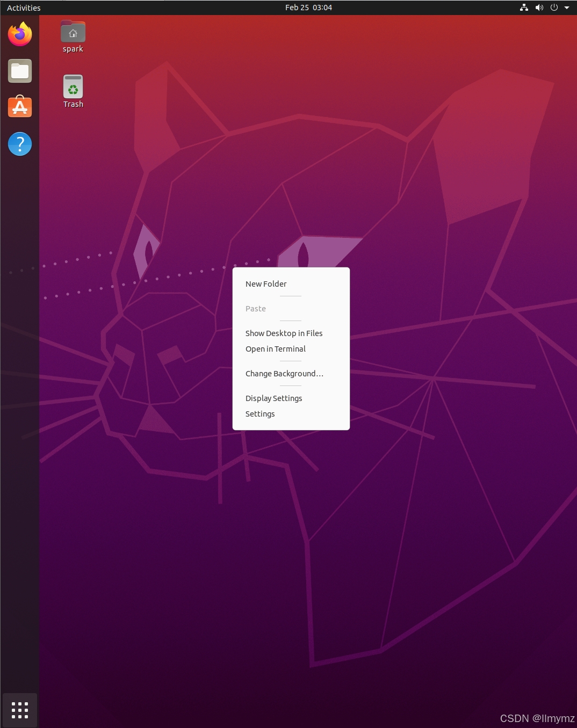
Task: Select Show Desktop in Files
Action: click(x=291, y=333)
